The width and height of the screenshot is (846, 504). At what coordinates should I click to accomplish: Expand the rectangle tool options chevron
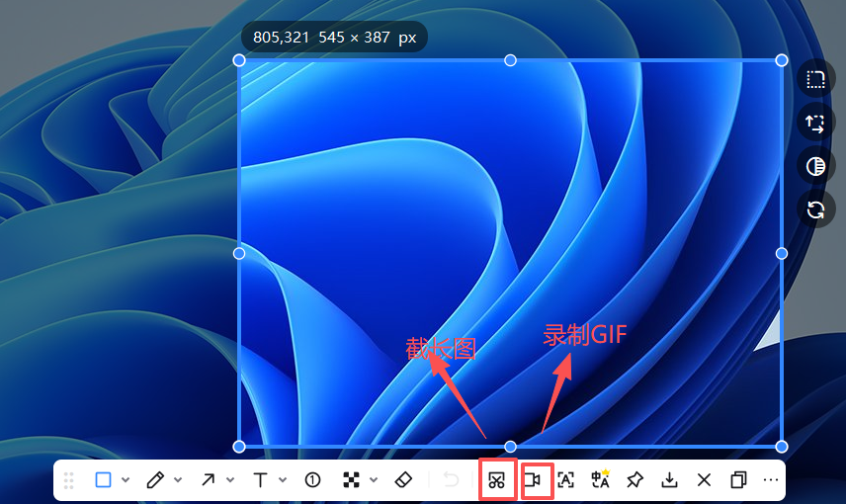(x=126, y=479)
